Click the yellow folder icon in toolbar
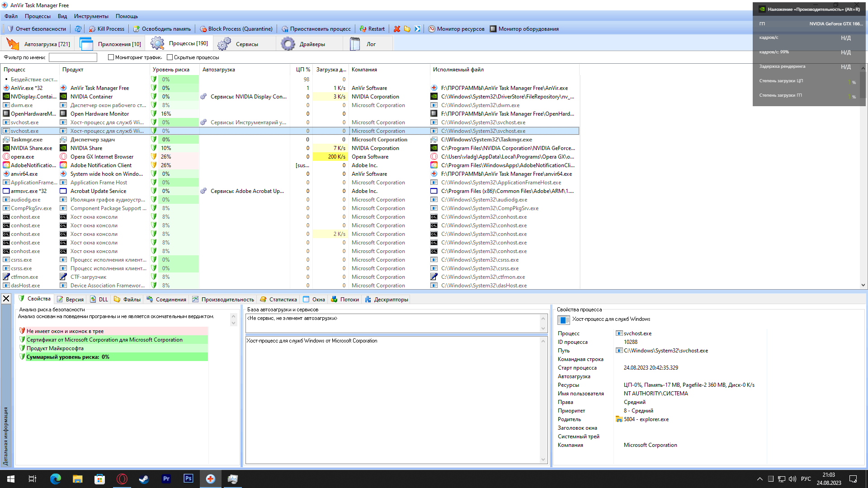Image resolution: width=868 pixels, height=488 pixels. pos(407,29)
